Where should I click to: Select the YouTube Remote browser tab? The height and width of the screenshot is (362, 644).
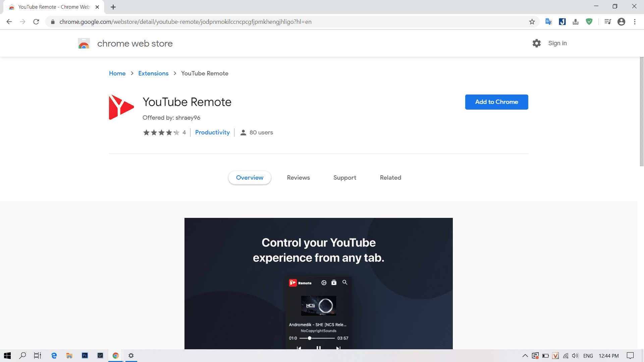[54, 7]
